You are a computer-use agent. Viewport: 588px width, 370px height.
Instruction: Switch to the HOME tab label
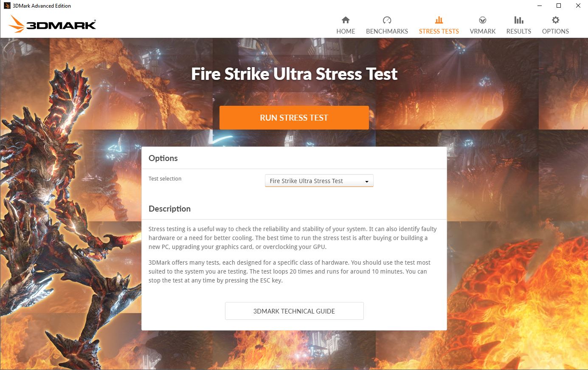pyautogui.click(x=346, y=31)
